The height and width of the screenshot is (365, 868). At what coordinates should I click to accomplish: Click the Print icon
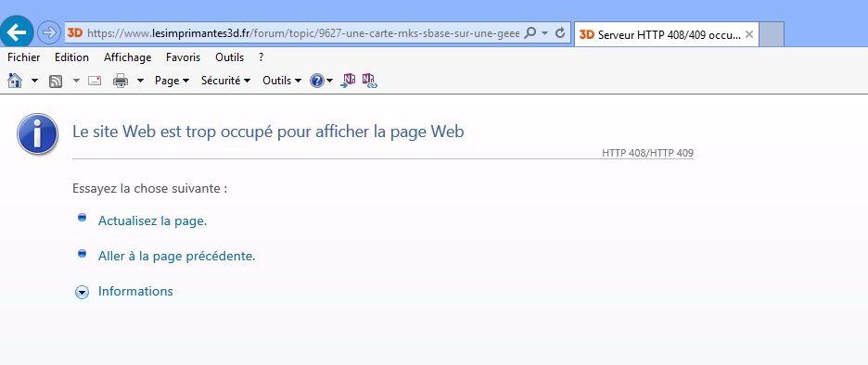pos(121,81)
